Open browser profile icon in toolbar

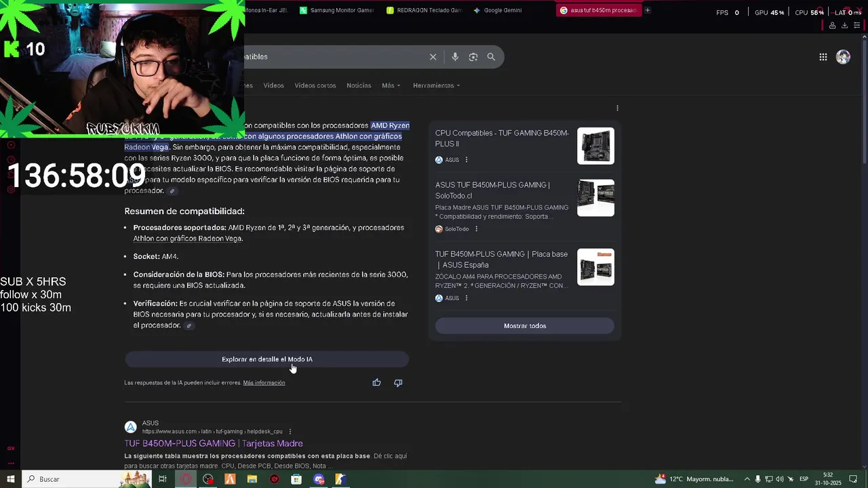pyautogui.click(x=832, y=25)
